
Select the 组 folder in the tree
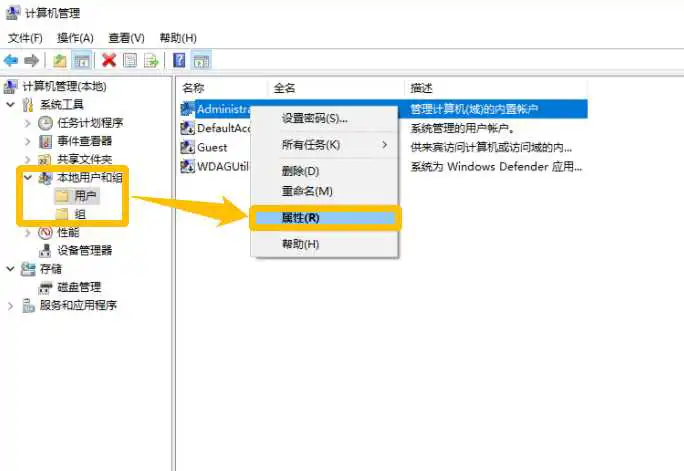point(79,214)
